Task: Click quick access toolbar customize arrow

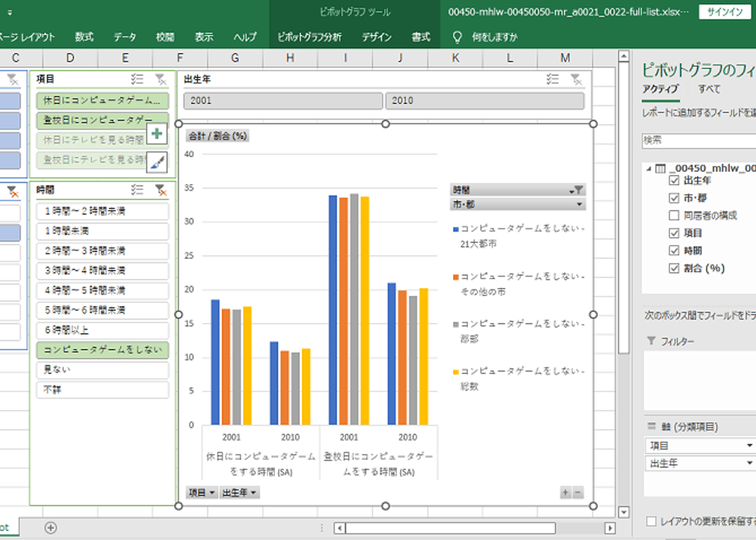Action: (x=10, y=12)
